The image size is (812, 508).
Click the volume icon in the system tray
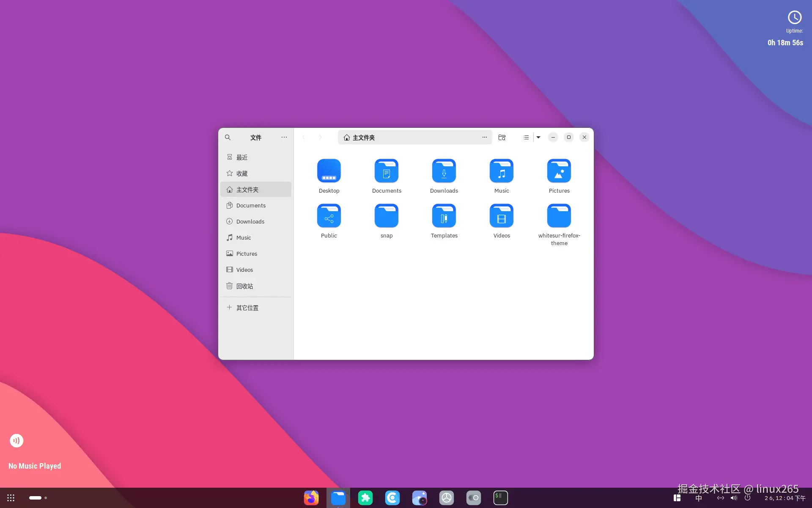coord(734,498)
